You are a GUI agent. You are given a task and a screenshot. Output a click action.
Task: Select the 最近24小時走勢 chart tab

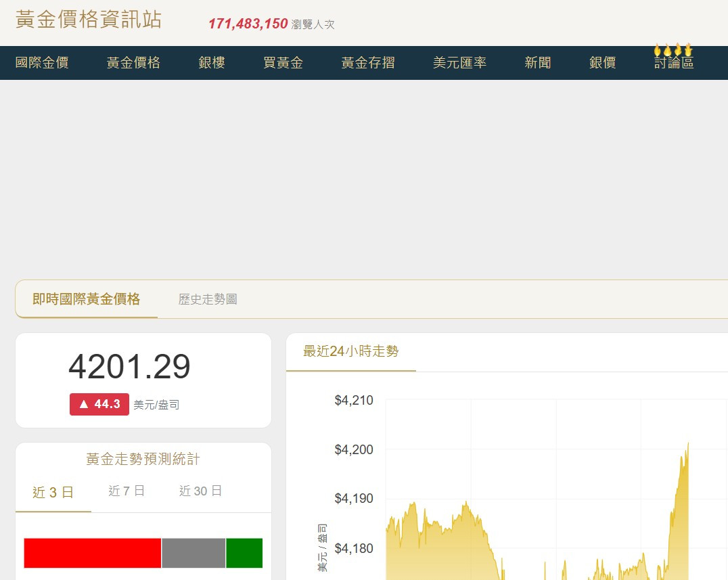pyautogui.click(x=350, y=351)
